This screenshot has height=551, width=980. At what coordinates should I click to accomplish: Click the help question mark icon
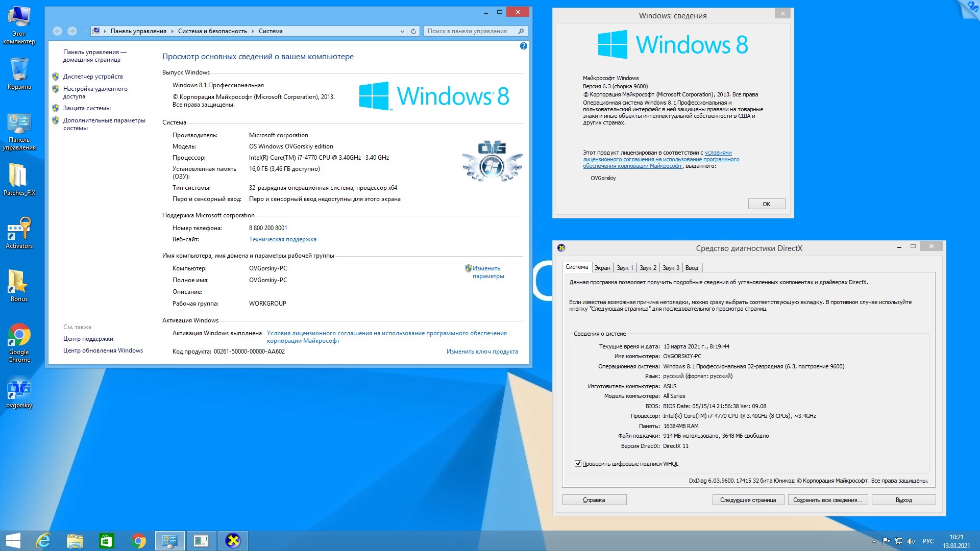pos(523,46)
